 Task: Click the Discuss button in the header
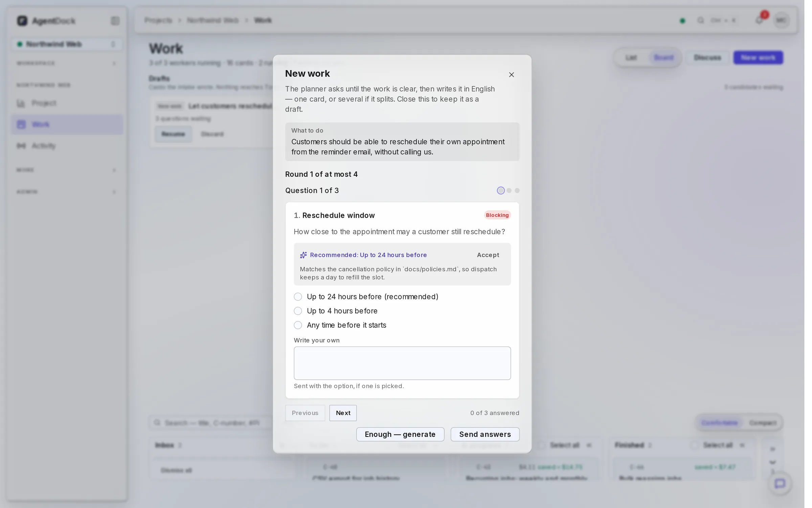[707, 58]
